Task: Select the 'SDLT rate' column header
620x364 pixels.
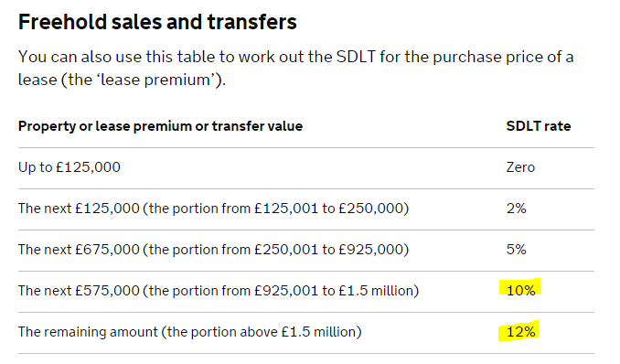Action: click(x=539, y=126)
